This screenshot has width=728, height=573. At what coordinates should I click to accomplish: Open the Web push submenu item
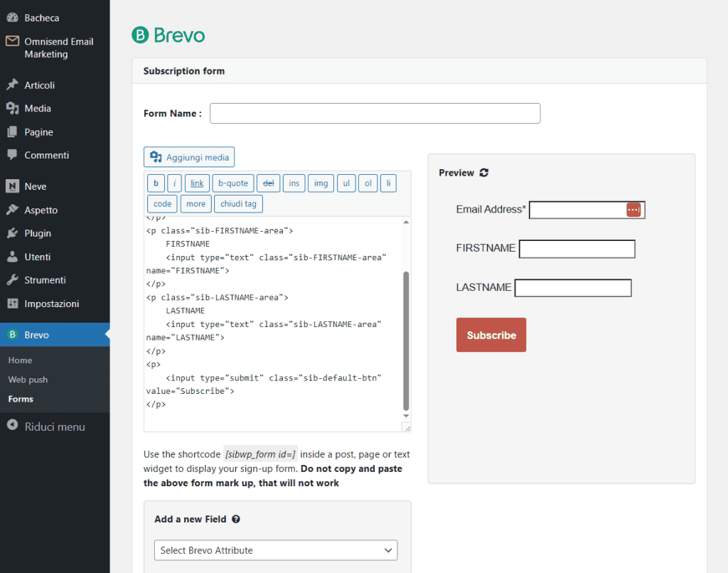click(x=28, y=380)
